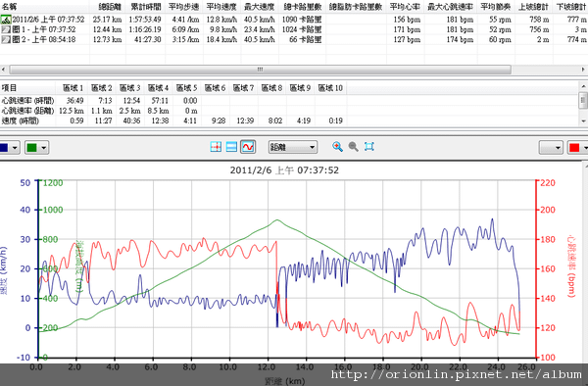Click the 區域 1 column header

[x=73, y=88]
